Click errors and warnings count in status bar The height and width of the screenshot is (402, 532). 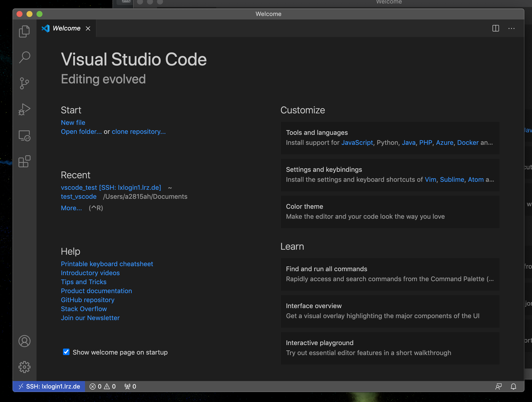[x=103, y=387]
